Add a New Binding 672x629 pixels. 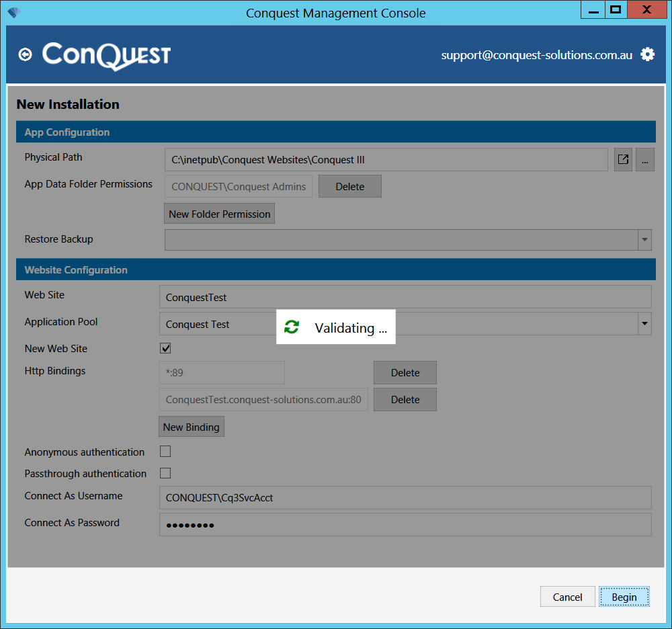[191, 427]
